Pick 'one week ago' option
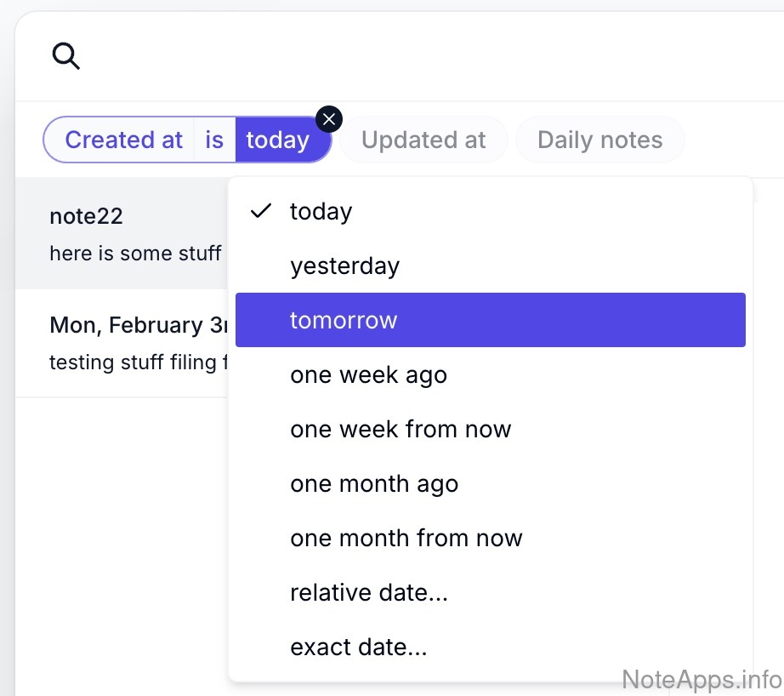Image resolution: width=784 pixels, height=696 pixels. [368, 375]
